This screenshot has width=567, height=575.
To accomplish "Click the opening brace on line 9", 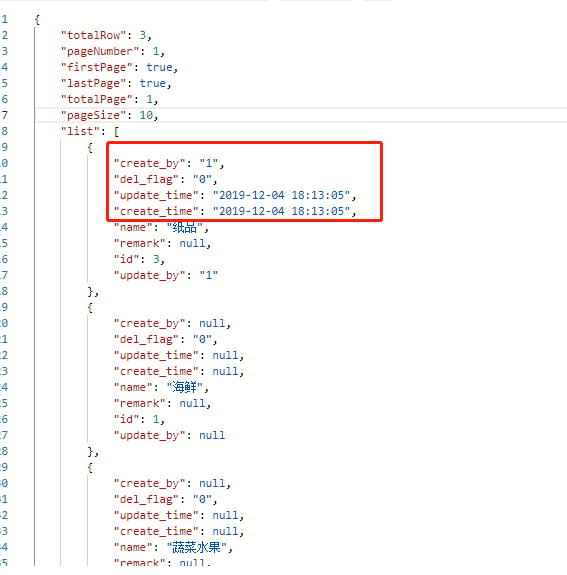I will pyautogui.click(x=90, y=147).
